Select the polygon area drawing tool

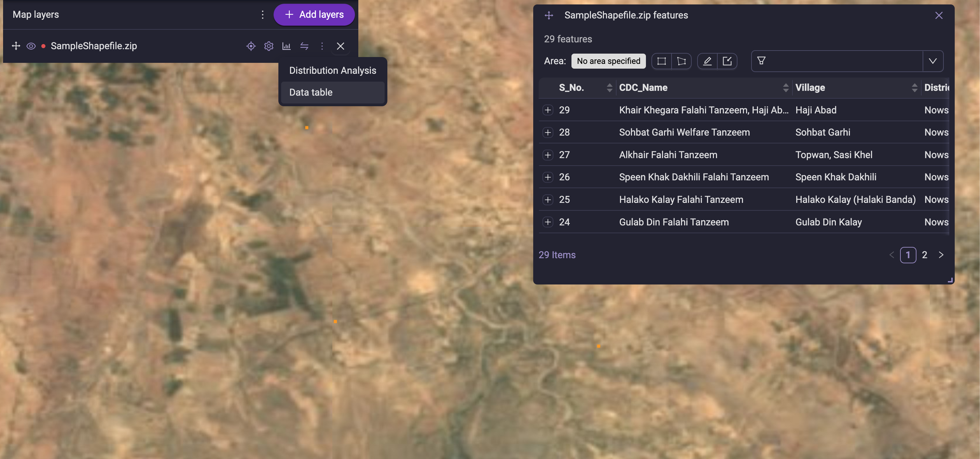[681, 61]
